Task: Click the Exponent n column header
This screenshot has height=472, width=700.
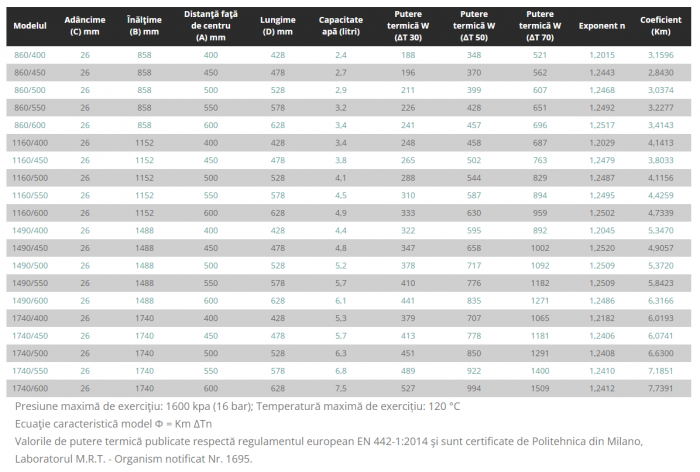Action: 602,22
